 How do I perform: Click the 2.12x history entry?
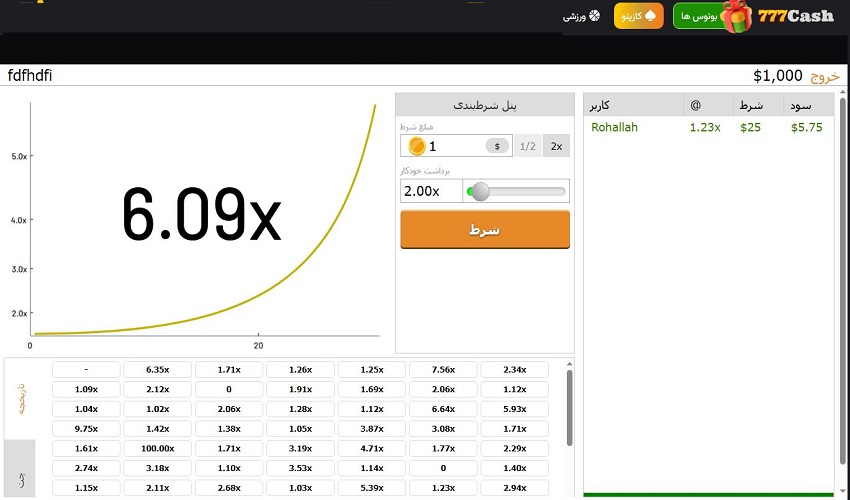pos(158,389)
